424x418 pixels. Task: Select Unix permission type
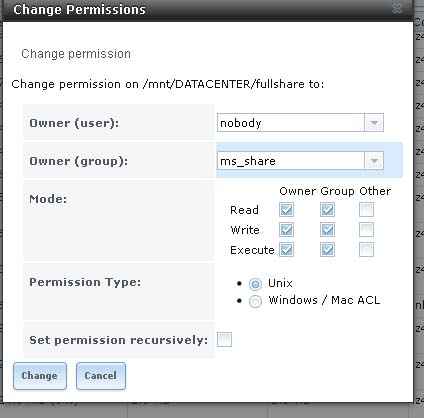255,284
